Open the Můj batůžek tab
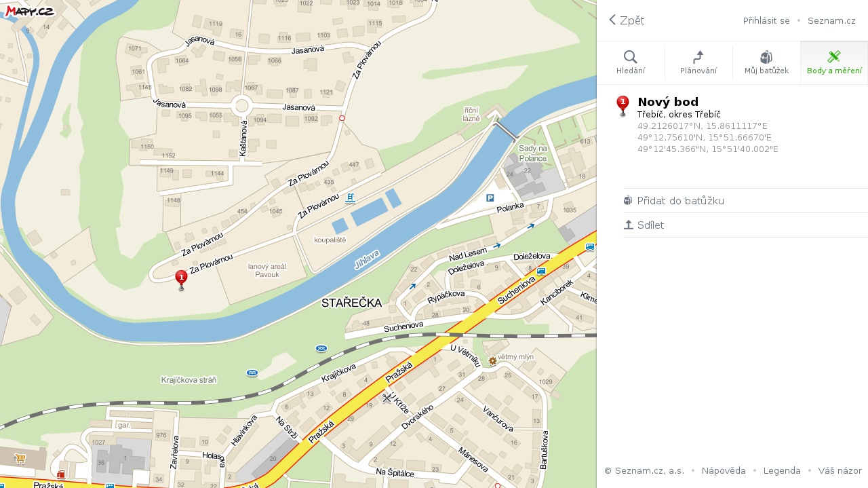This screenshot has width=868, height=488. tap(766, 62)
